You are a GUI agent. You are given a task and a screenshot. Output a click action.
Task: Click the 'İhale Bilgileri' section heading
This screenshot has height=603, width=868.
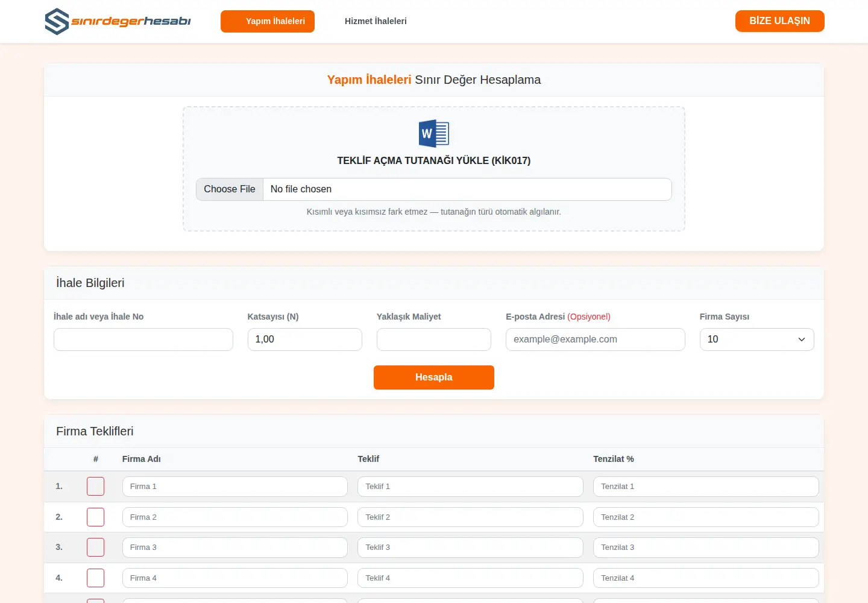tap(90, 283)
